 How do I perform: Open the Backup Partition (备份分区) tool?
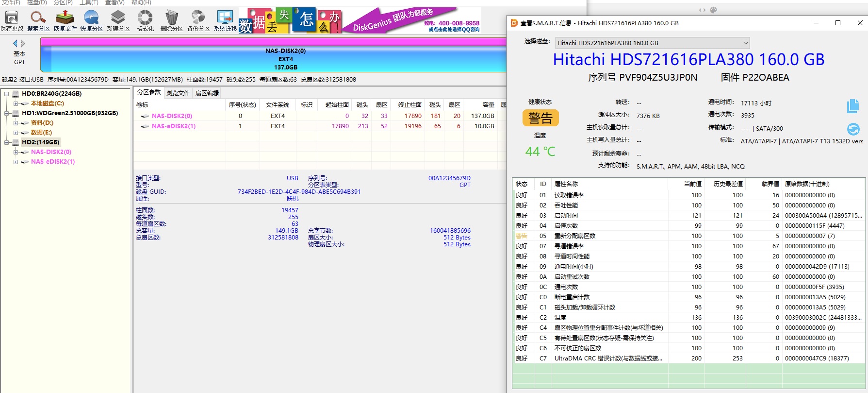click(198, 21)
